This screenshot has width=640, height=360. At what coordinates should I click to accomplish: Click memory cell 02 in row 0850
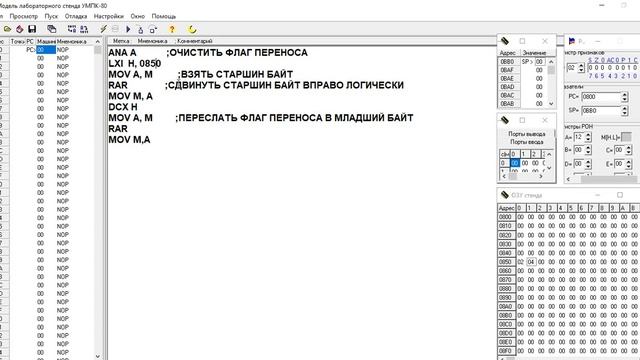tap(520, 262)
